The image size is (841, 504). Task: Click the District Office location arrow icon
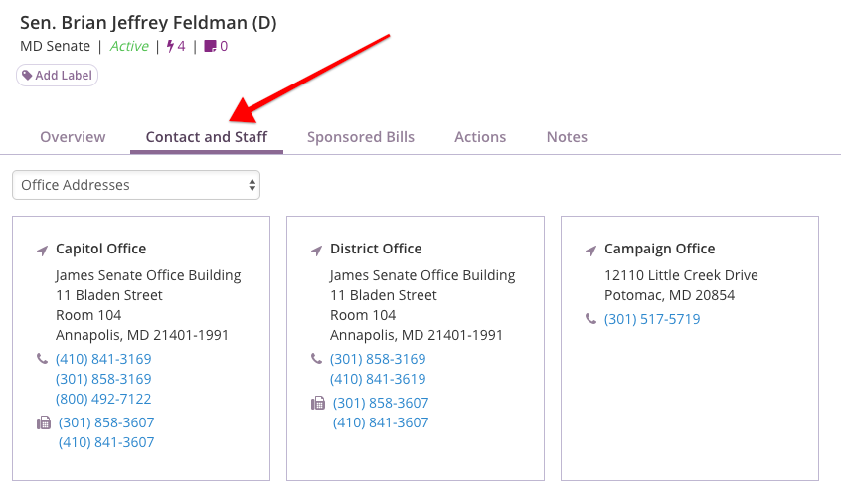[x=316, y=251]
